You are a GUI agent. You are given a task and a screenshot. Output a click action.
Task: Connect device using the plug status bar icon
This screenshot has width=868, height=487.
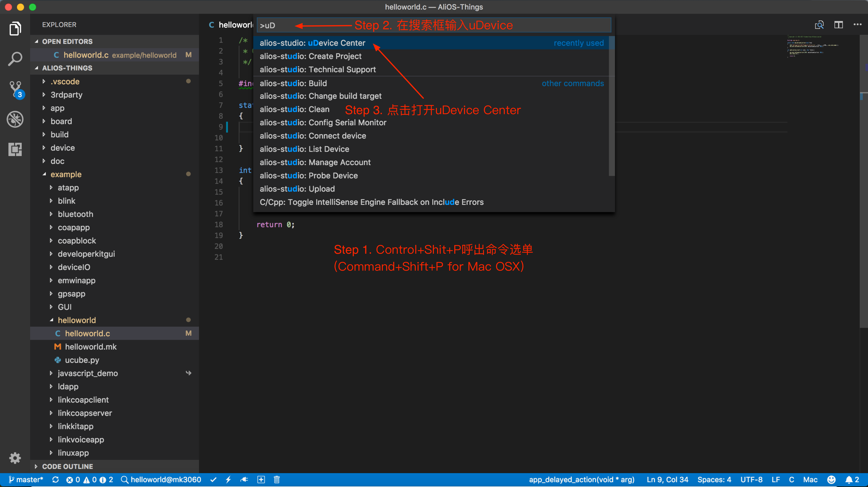[244, 479]
